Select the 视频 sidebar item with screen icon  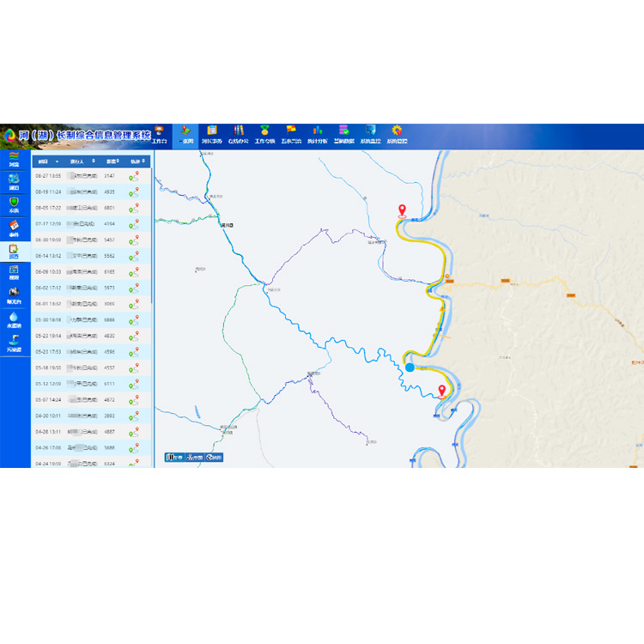point(15,273)
